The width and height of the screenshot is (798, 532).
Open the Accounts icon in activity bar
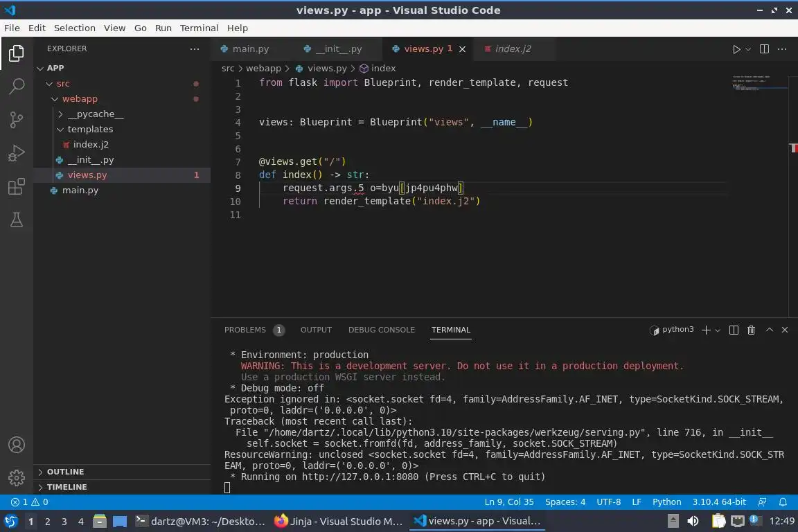coord(17,445)
